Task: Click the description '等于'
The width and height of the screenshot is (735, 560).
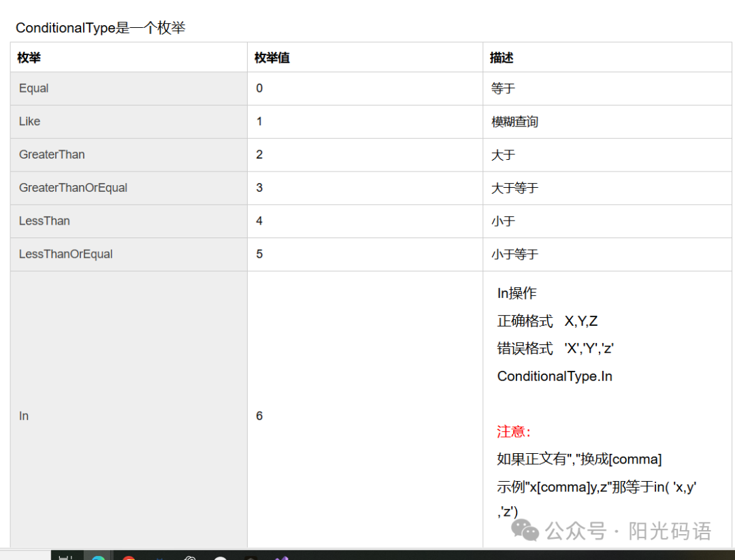Action: pos(503,88)
